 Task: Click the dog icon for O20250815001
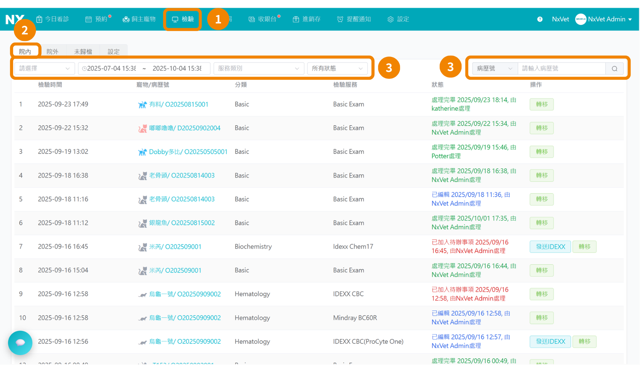pyautogui.click(x=142, y=105)
